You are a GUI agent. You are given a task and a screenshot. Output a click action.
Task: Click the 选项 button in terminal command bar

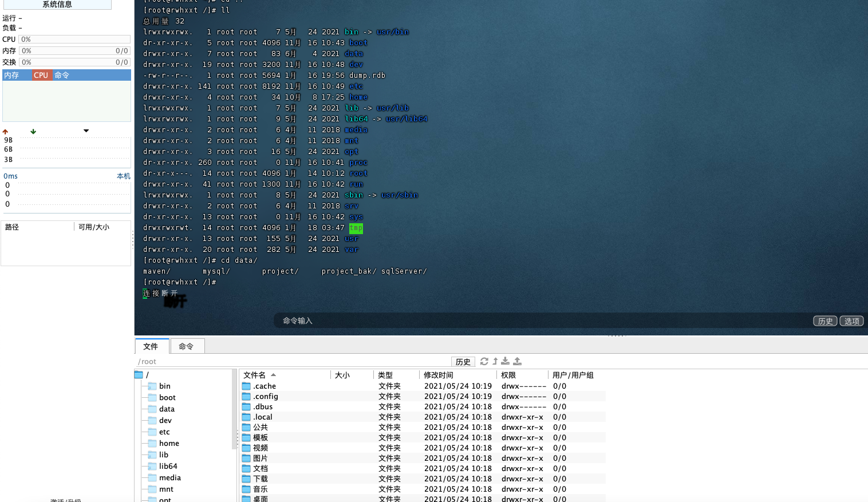pos(851,321)
